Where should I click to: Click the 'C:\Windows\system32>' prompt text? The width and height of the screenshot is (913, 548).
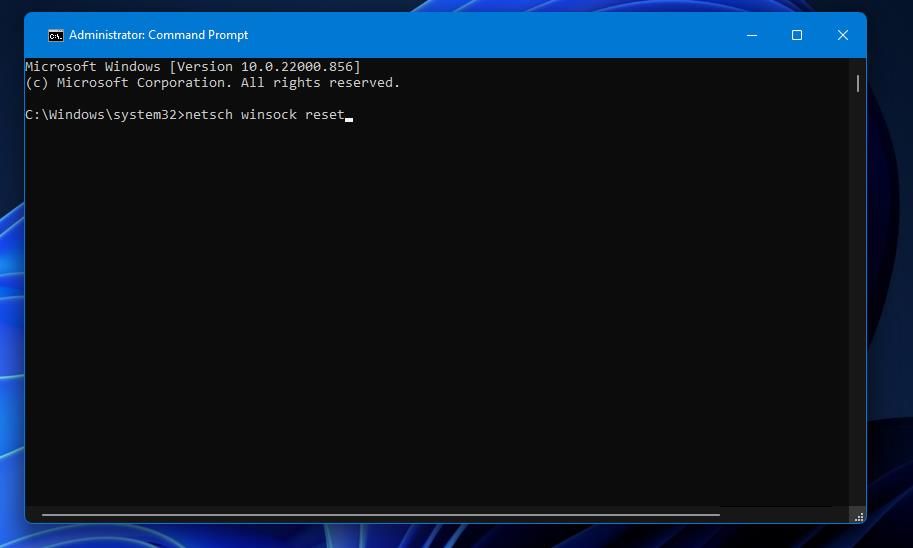click(x=105, y=115)
